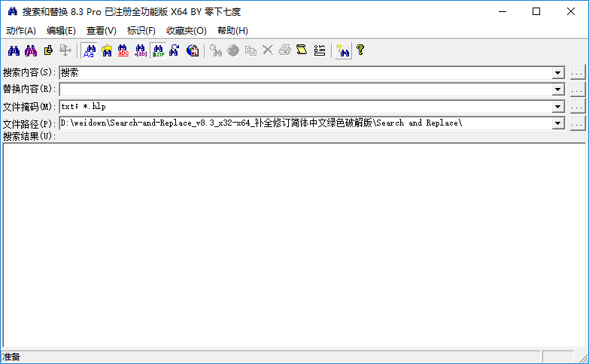589x364 pixels.
Task: Click the yellow question mark help icon
Action: pos(360,50)
